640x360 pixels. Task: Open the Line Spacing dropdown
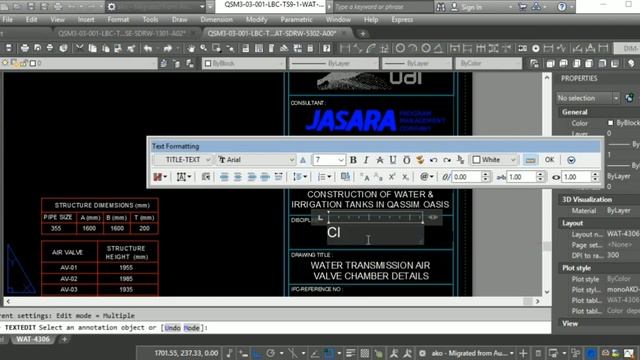[300, 177]
